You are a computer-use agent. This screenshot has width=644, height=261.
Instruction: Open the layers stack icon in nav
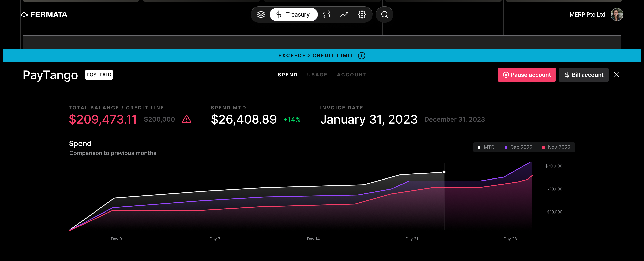[261, 14]
